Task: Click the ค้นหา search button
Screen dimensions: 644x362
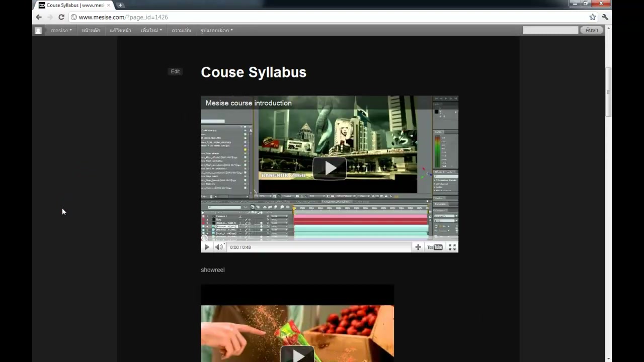Action: [x=592, y=30]
